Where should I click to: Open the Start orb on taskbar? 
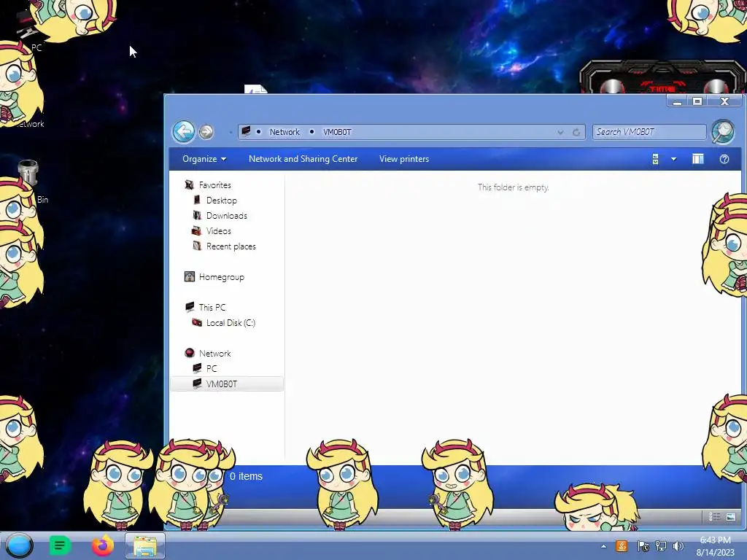[x=19, y=545]
